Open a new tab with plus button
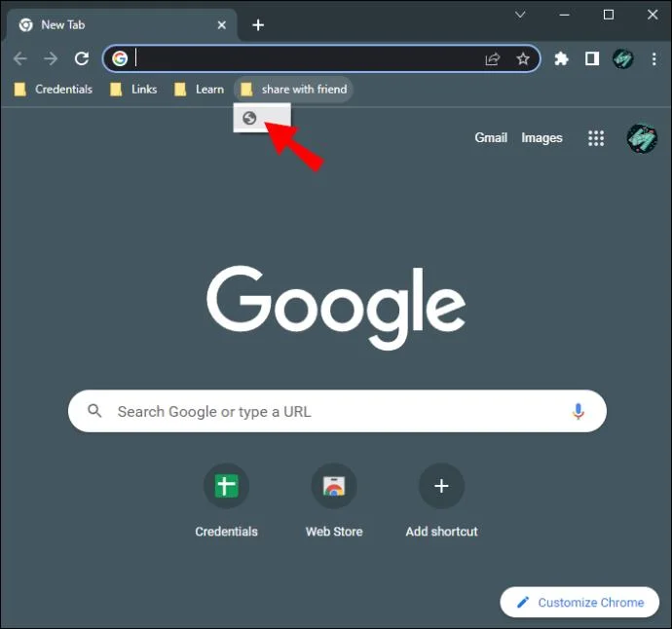Image resolution: width=672 pixels, height=629 pixels. pyautogui.click(x=258, y=25)
